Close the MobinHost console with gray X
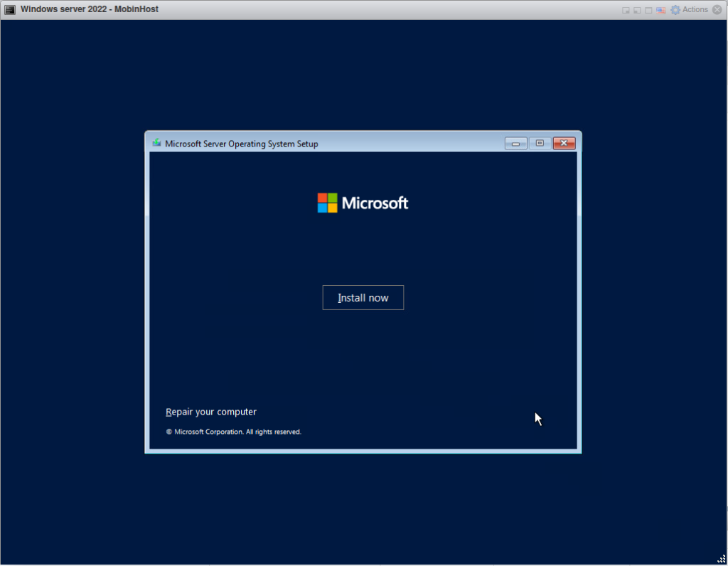The width and height of the screenshot is (728, 566). tap(717, 10)
